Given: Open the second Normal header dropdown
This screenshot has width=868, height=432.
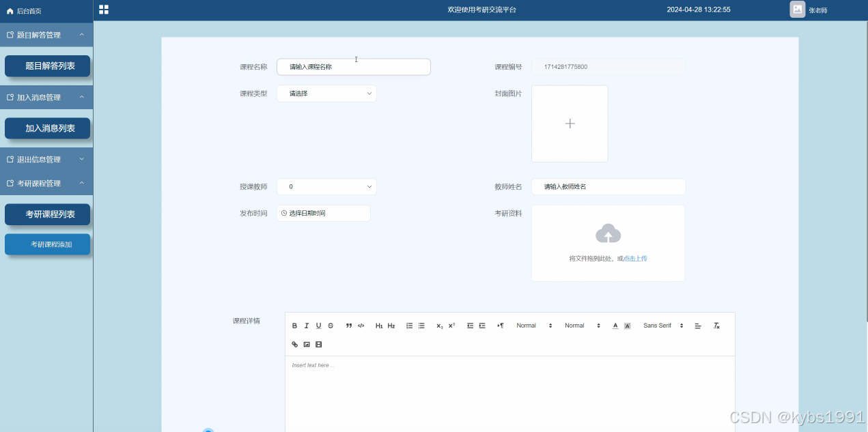Looking at the screenshot, I should click(583, 326).
